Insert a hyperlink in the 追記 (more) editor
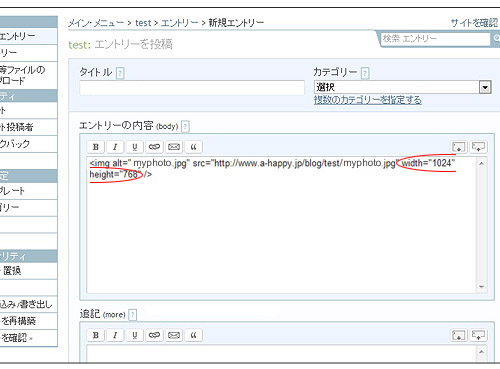Screen dimensions: 500x369 tap(154, 335)
